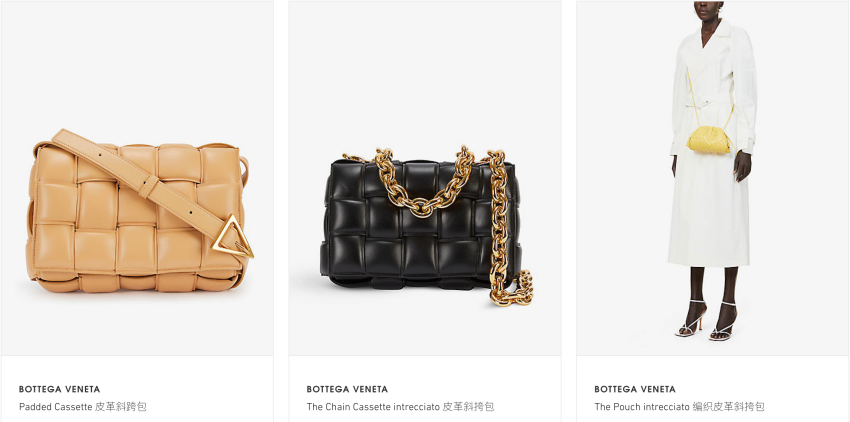Click Bottega Veneta brand above The Pouch
Image resolution: width=850 pixels, height=422 pixels.
(x=635, y=389)
